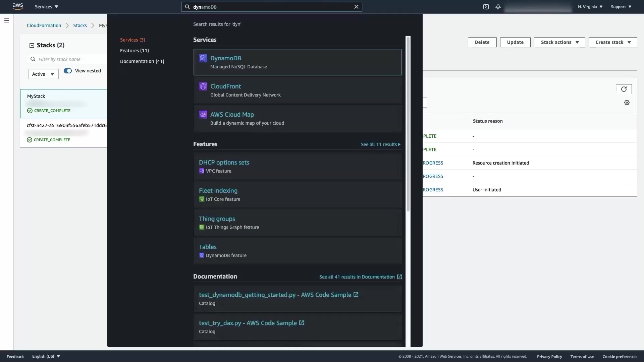Viewport: 644px width, 362px height.
Task: Open CloudShell from top navigation bar
Action: click(486, 7)
